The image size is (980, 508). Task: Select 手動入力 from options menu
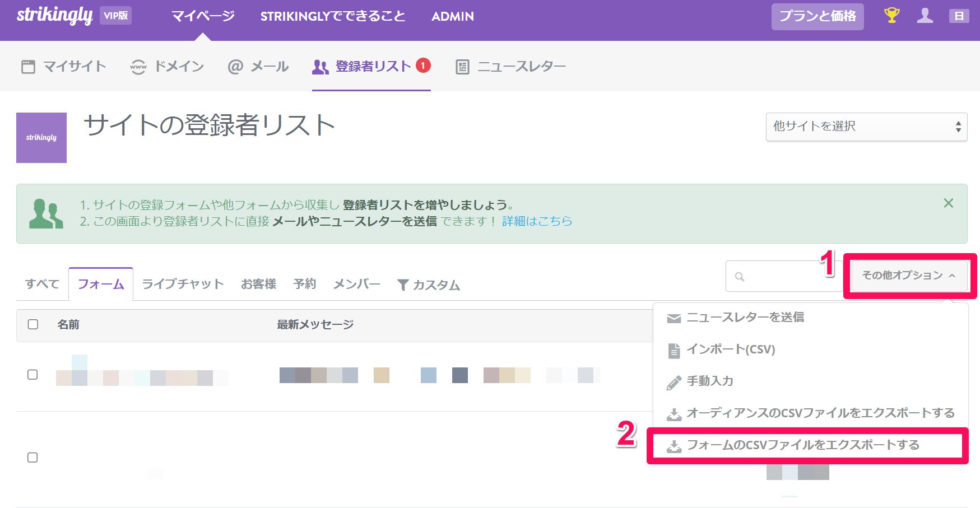coord(810,381)
